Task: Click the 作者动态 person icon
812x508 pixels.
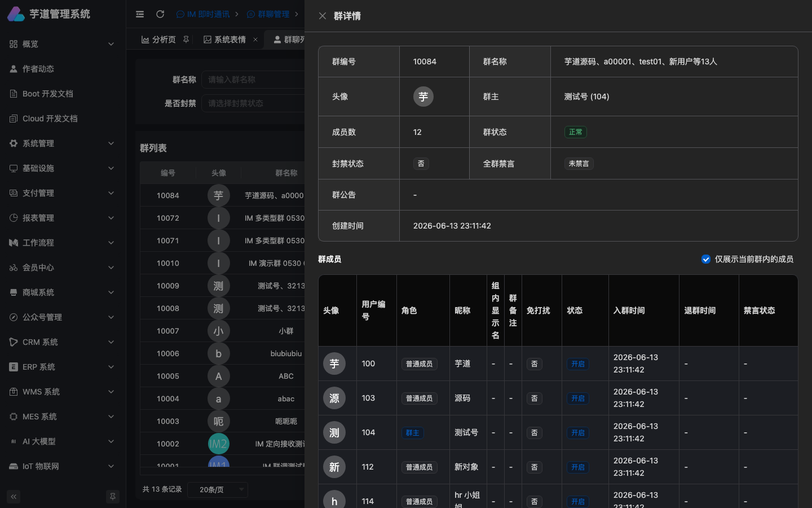Action: [x=14, y=69]
